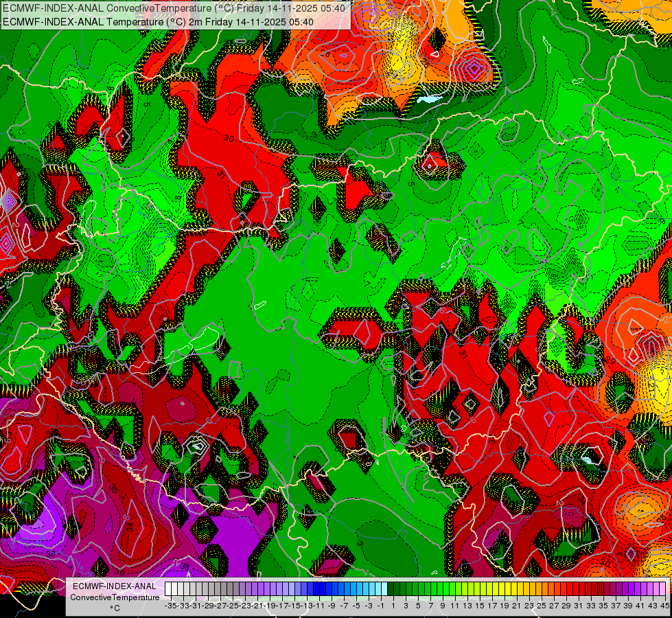Screen dimensions: 672x618
Task: Click the '°C' unit label in legend
Action: click(115, 608)
